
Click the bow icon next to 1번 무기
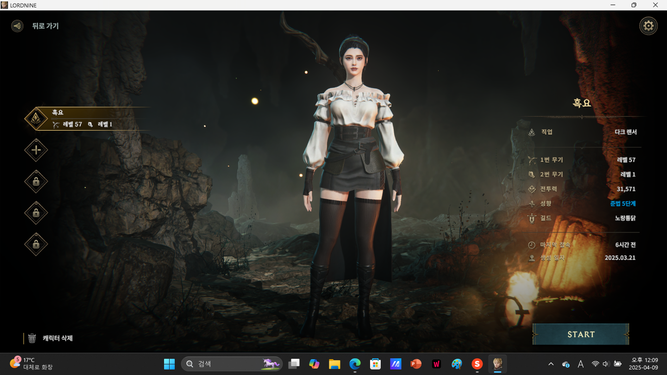(x=532, y=160)
